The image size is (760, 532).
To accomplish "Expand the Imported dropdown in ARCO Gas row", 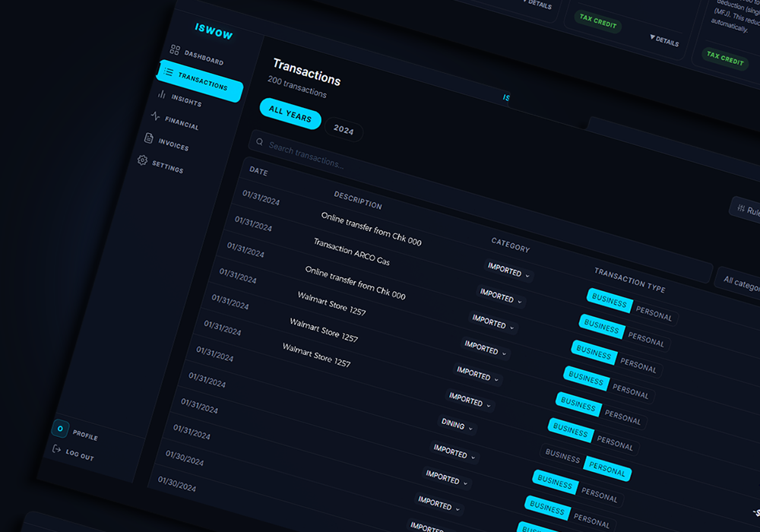I will (x=501, y=295).
